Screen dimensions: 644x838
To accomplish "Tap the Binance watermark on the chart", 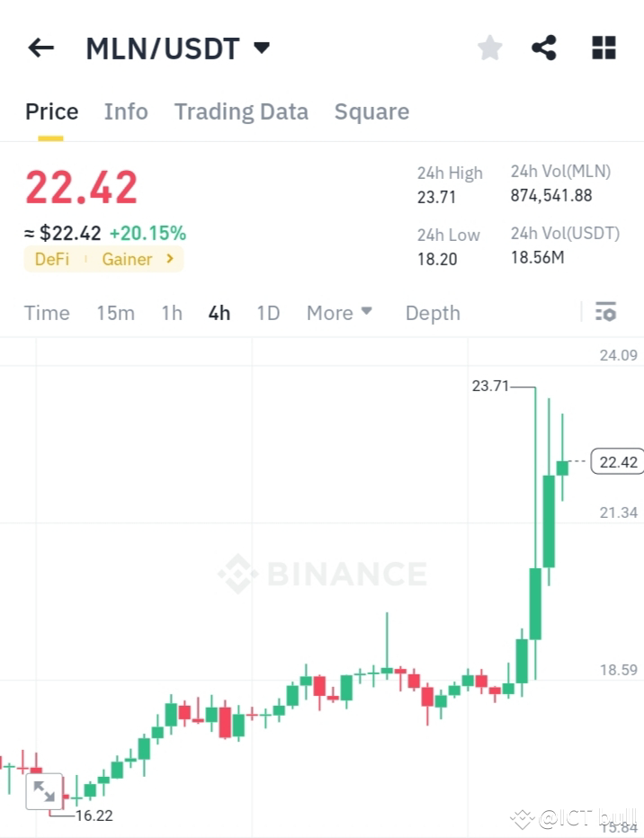I will 321,573.
